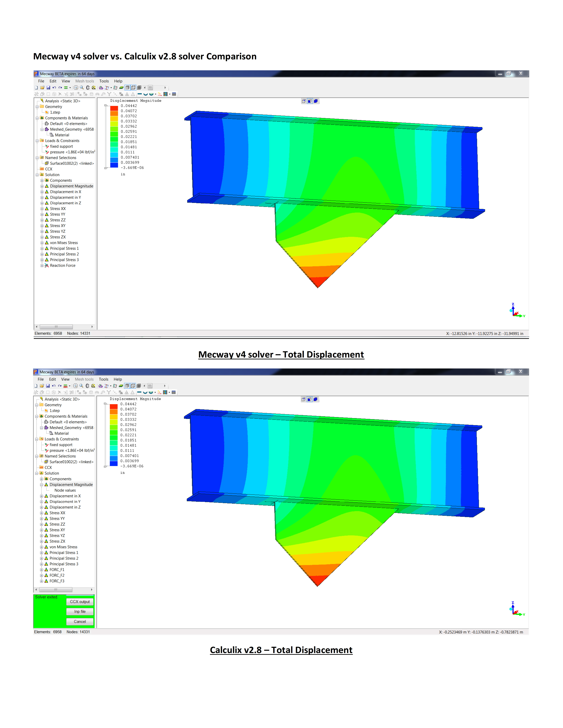The width and height of the screenshot is (563, 728).
Task: Expand Displacement in X in top tree
Action: coord(42,192)
